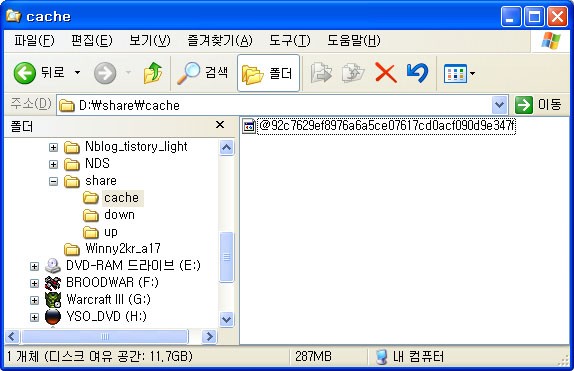The height and width of the screenshot is (371, 574).
Task: Select the @92c7629ef8976a6a5ce file
Action: 387,126
